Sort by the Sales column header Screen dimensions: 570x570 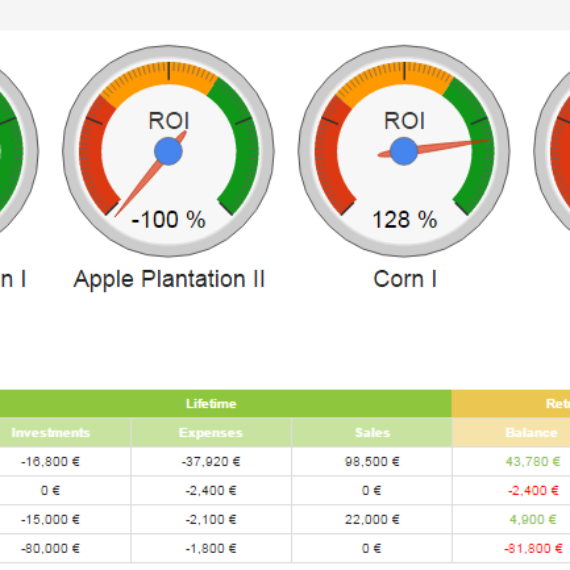click(x=372, y=433)
